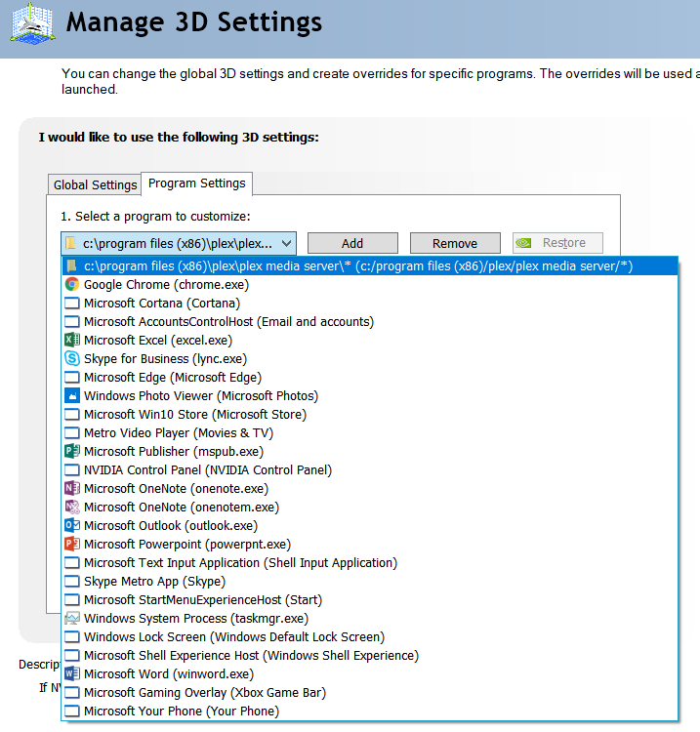Click the Your Phone entry icon

coord(72,711)
